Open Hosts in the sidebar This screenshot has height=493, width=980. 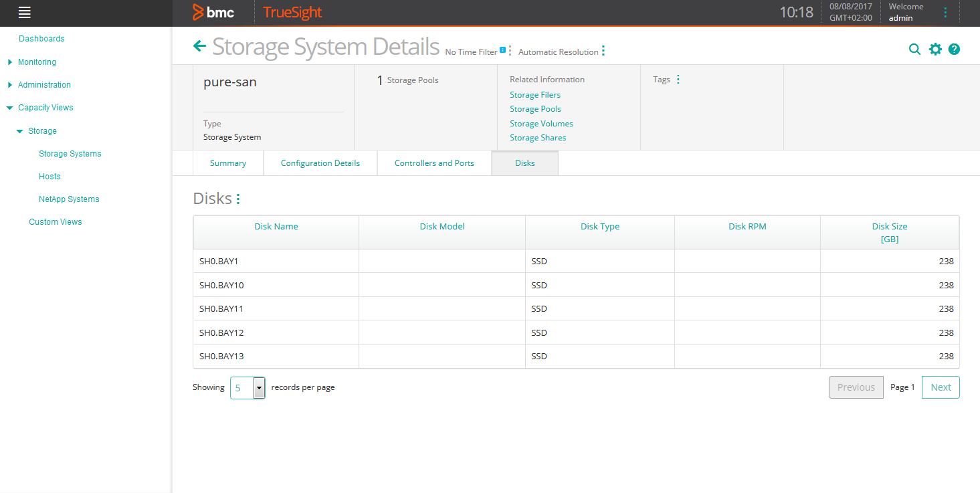[50, 177]
